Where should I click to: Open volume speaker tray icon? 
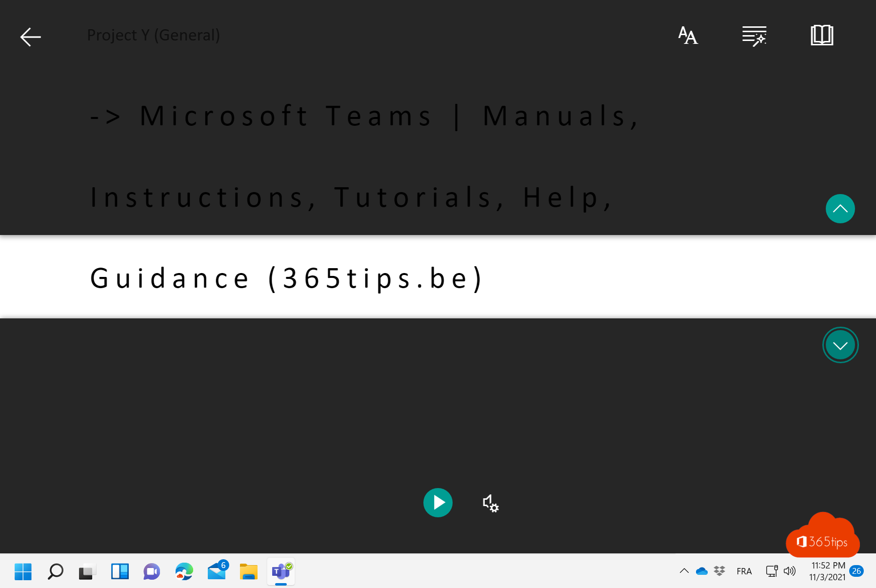coord(789,571)
